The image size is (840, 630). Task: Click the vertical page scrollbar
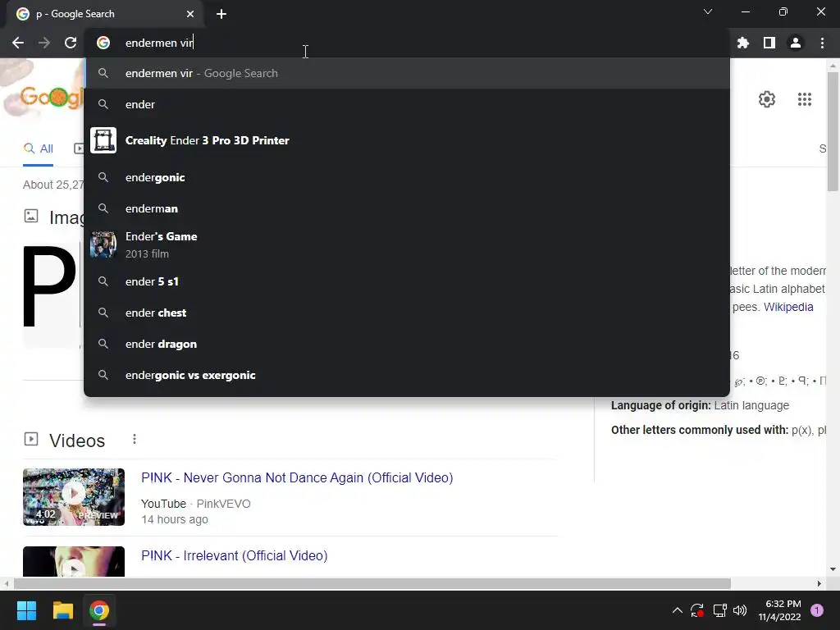click(833, 131)
